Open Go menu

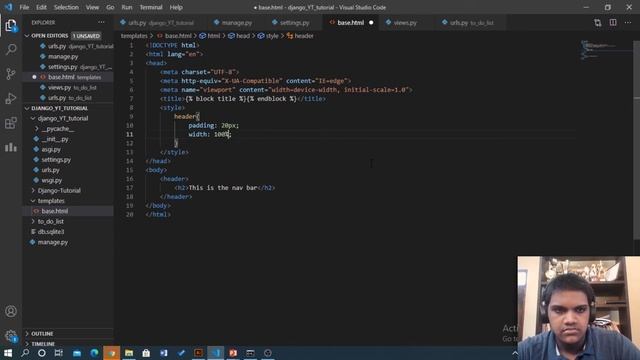point(110,7)
